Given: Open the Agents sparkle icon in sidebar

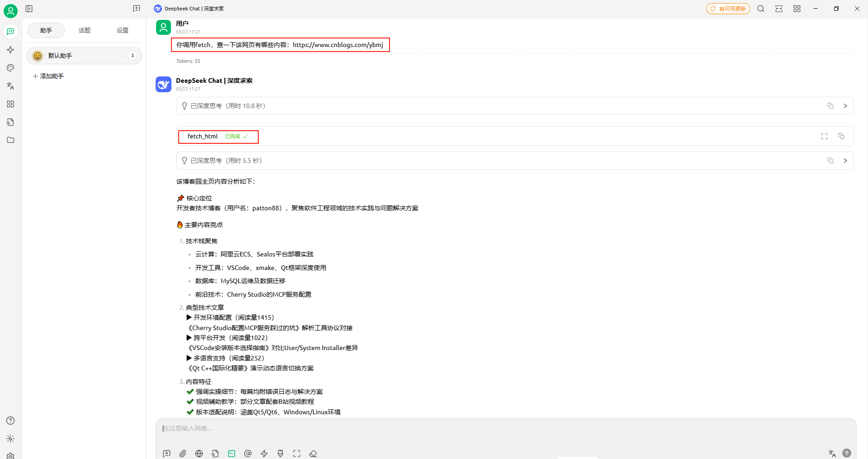Looking at the screenshot, I should click(x=10, y=50).
